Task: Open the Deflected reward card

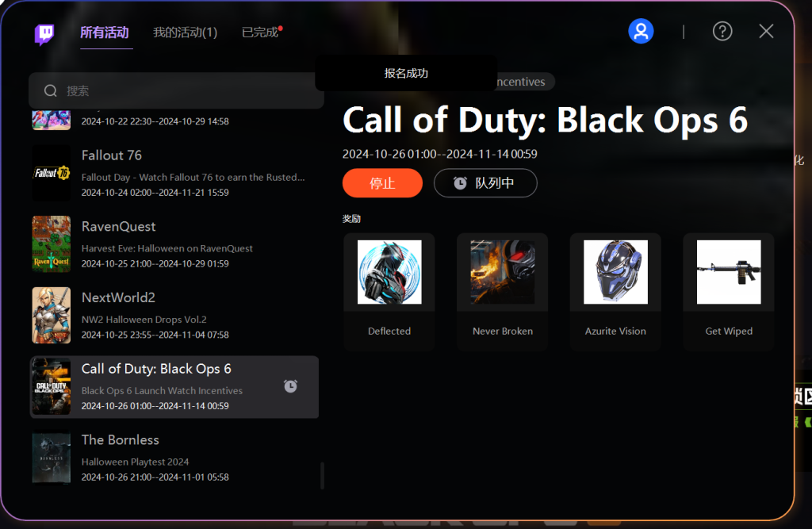Action: (x=389, y=292)
